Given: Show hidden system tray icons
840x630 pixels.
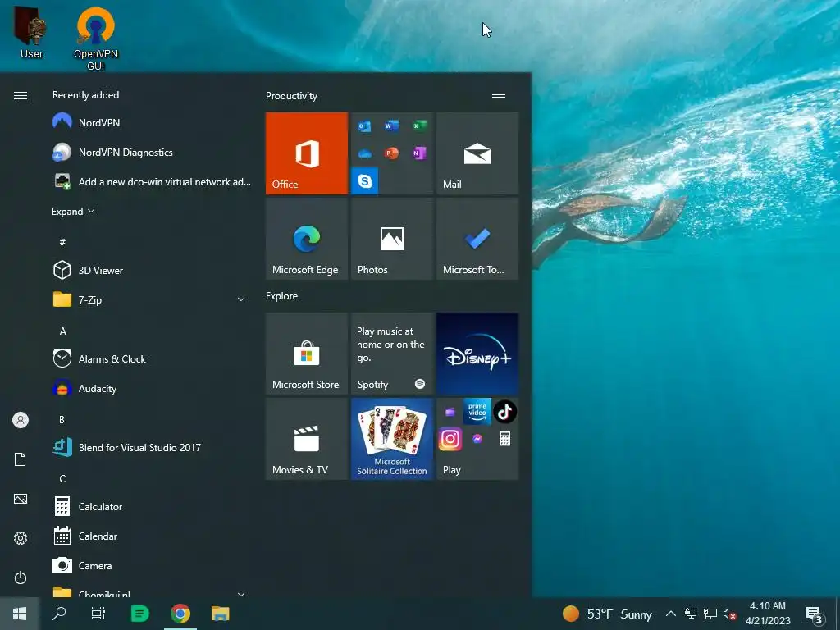Looking at the screenshot, I should point(671,614).
